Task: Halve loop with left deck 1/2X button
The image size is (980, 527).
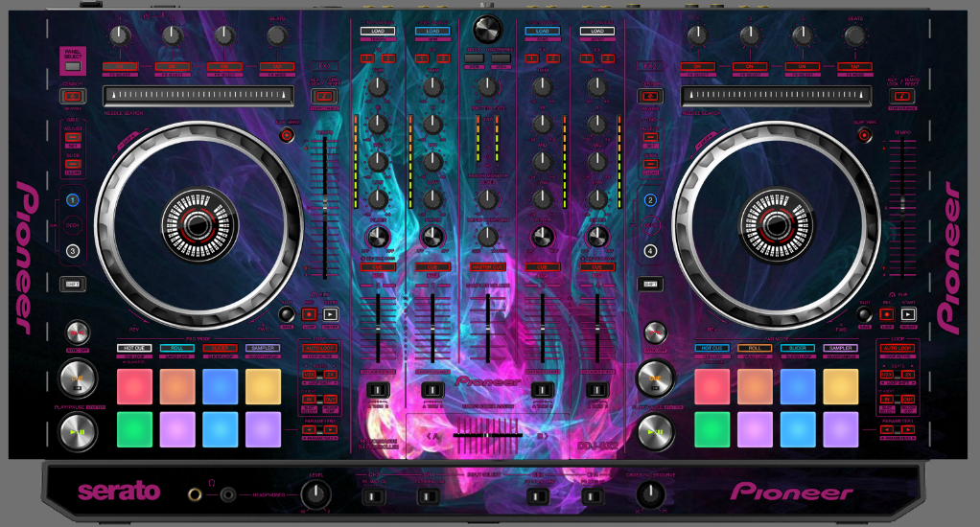Action: click(310, 375)
